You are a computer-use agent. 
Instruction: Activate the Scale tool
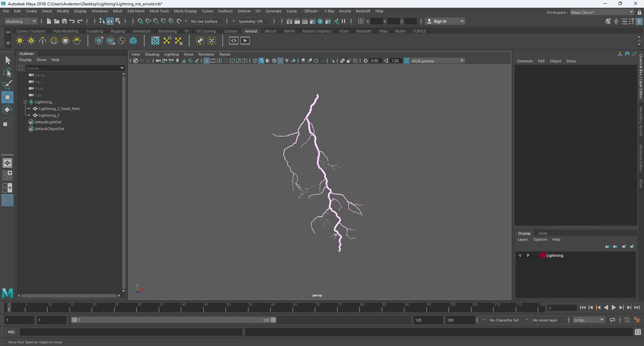[7, 122]
